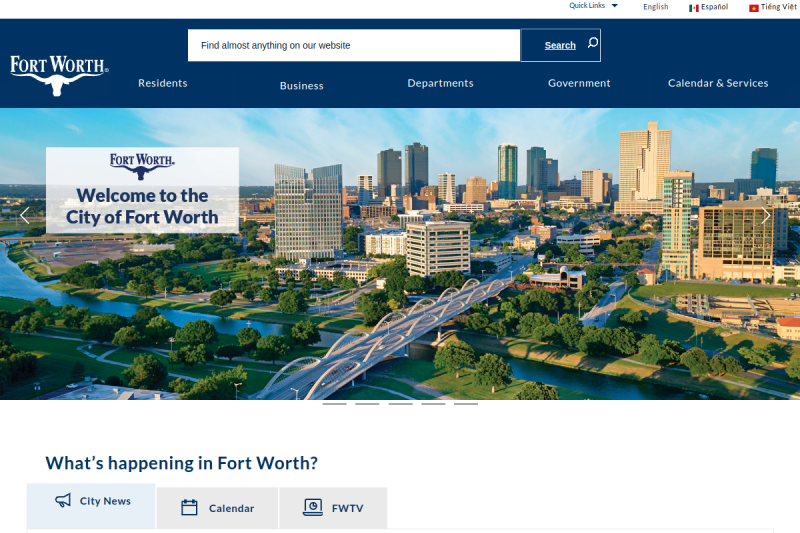Click the calendar icon in the Calendar tab

(x=189, y=507)
